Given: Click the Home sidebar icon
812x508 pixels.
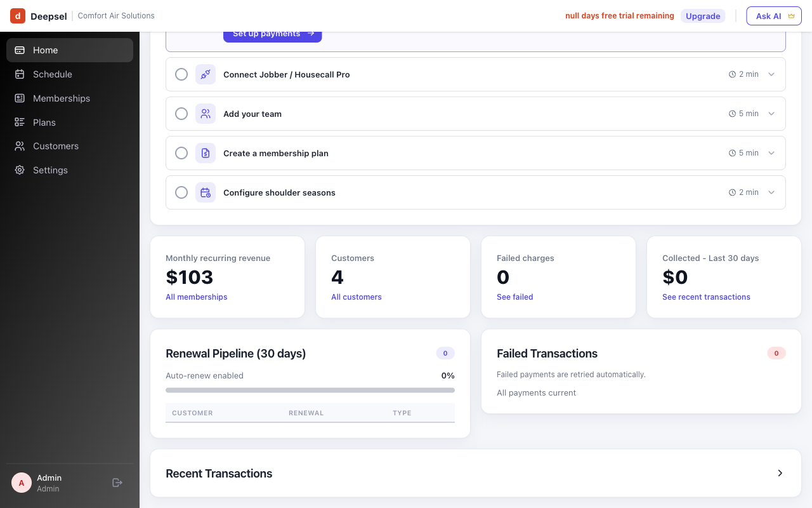Looking at the screenshot, I should [x=20, y=50].
